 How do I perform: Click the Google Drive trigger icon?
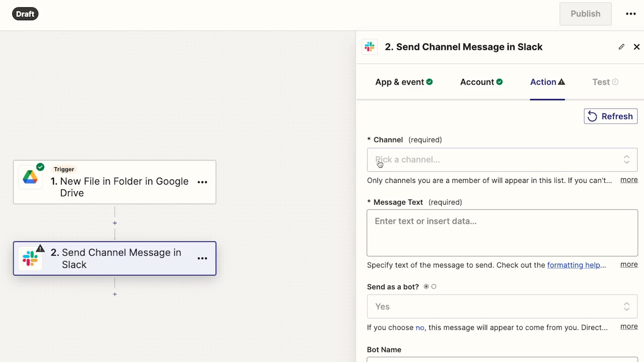30,177
